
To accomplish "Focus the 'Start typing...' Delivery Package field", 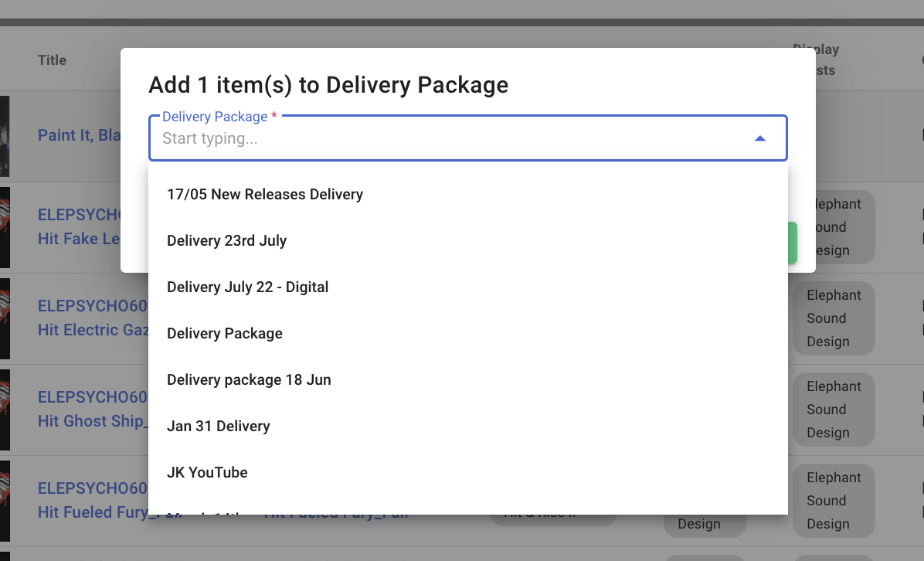I will point(448,139).
